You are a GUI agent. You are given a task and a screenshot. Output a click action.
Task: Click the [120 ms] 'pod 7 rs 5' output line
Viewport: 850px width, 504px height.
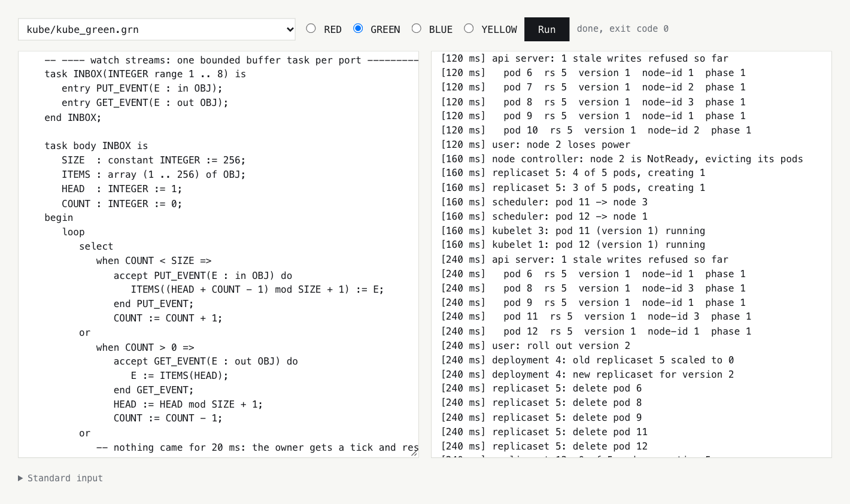(593, 87)
